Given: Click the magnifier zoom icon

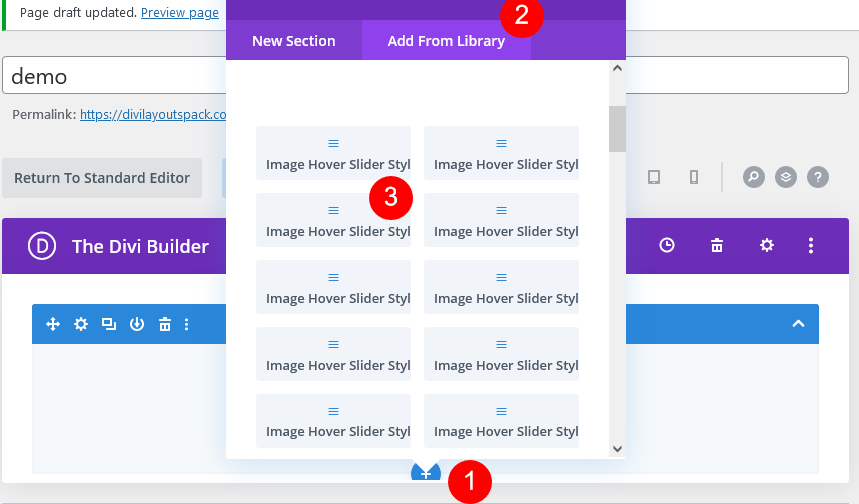Looking at the screenshot, I should coord(754,177).
